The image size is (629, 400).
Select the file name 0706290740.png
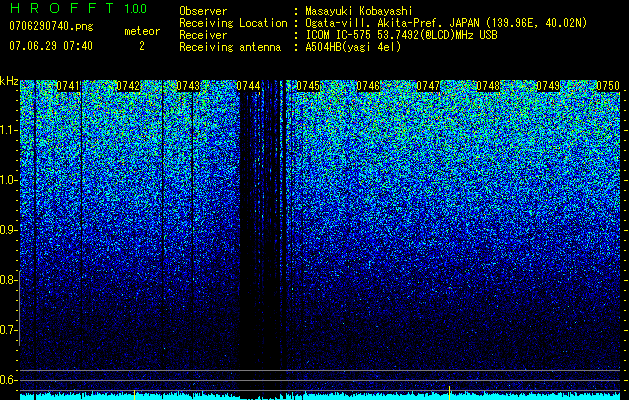click(x=51, y=26)
